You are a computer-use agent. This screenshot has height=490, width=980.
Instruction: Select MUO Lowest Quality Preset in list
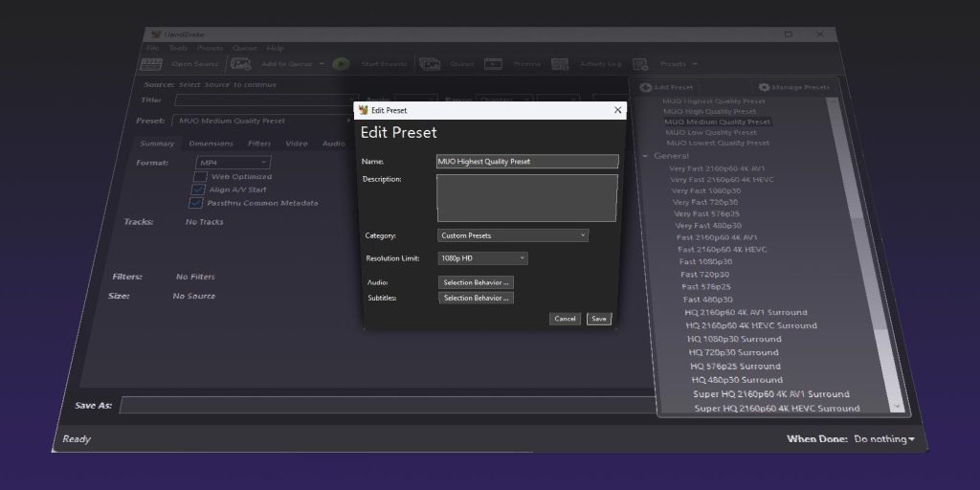coord(718,144)
